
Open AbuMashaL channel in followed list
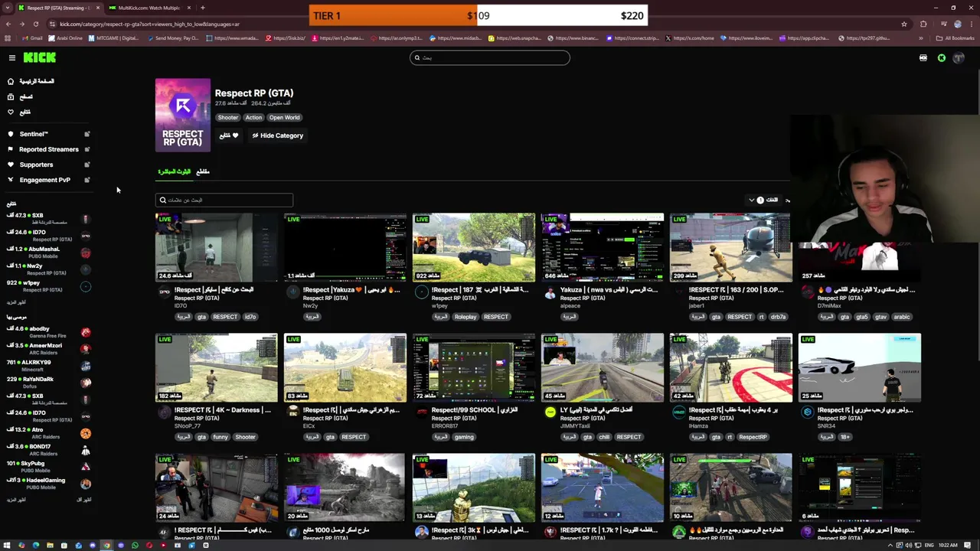[49, 252]
